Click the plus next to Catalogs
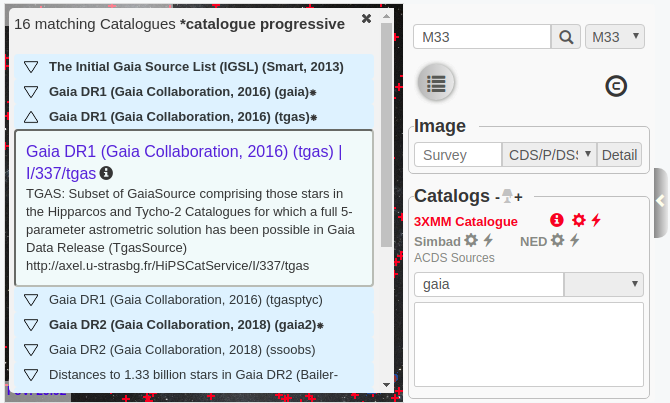This screenshot has width=670, height=403. [x=518, y=197]
